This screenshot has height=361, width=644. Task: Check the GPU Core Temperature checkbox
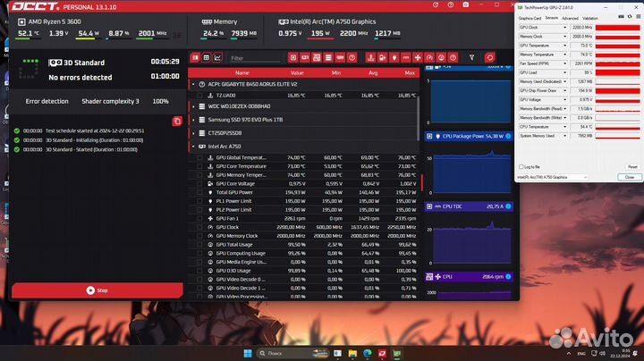point(199,166)
